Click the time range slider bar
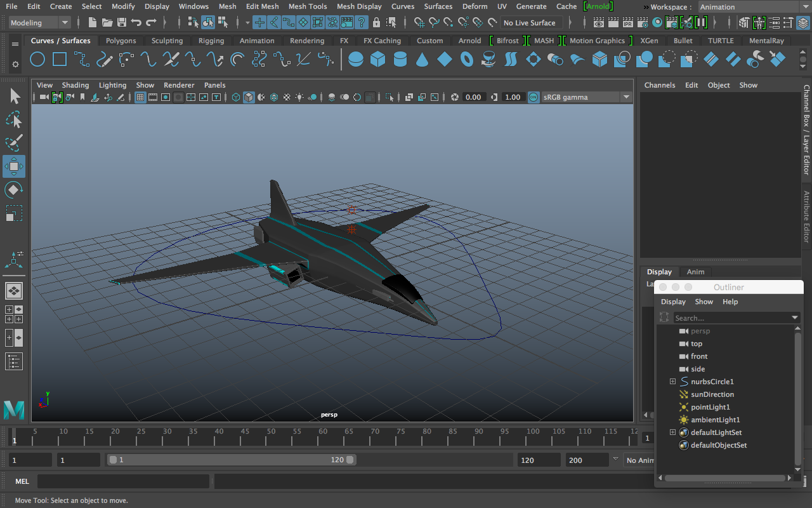 [x=231, y=460]
